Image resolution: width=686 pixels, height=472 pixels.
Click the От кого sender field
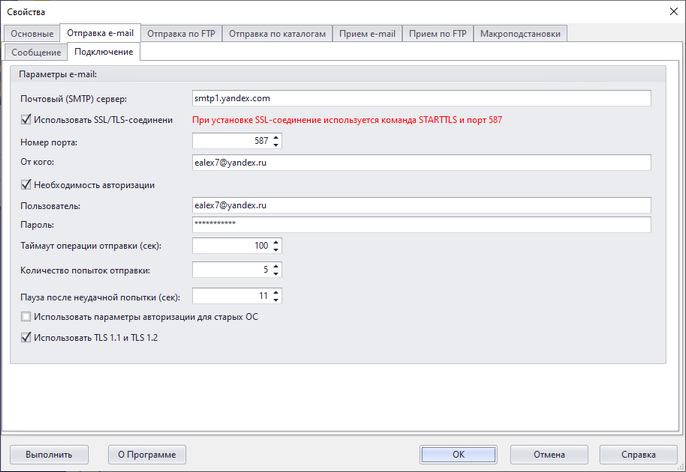pyautogui.click(x=421, y=163)
